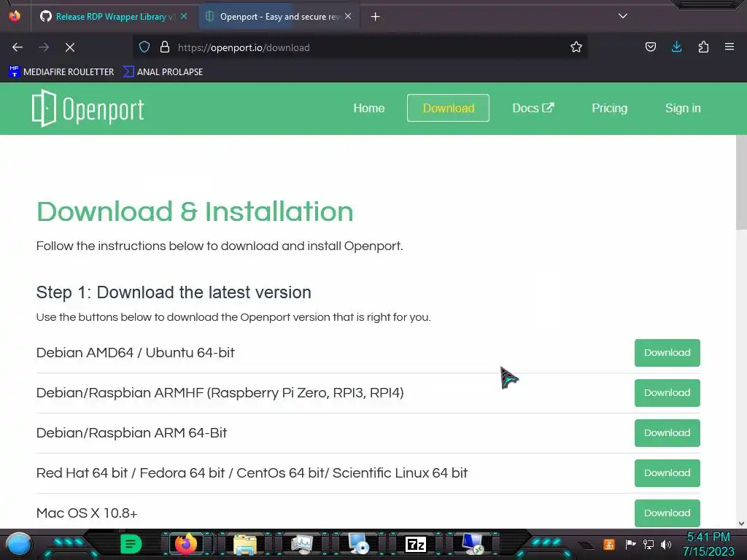Viewport: 747px width, 560px height.
Task: Bookmark this page with the star
Action: [576, 47]
